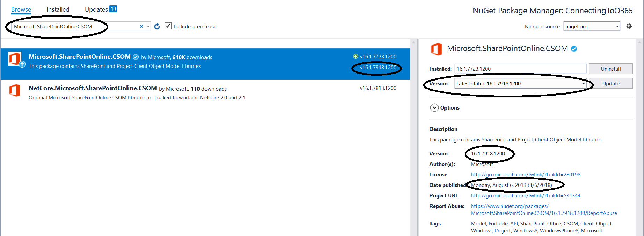Open the search history dropdown arrow
The image size is (644, 236).
tap(148, 26)
